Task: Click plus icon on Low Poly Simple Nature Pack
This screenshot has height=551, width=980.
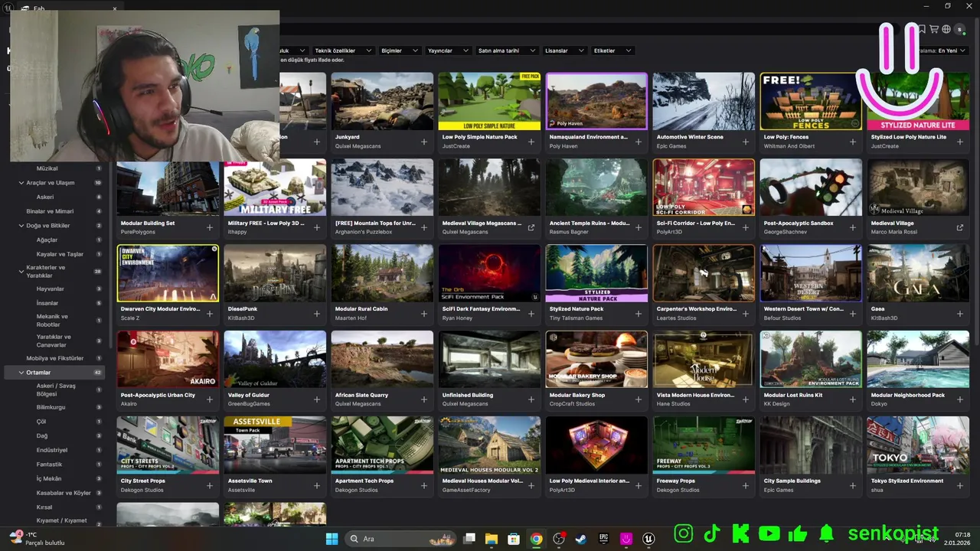Action: click(531, 142)
